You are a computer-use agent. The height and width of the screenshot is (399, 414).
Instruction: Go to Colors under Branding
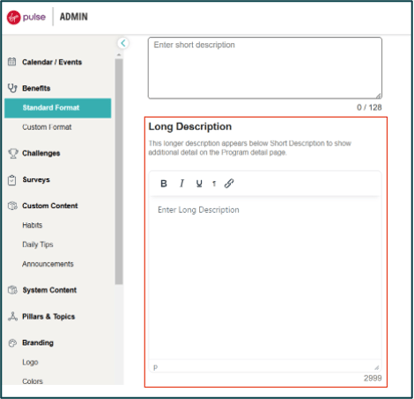tap(33, 381)
